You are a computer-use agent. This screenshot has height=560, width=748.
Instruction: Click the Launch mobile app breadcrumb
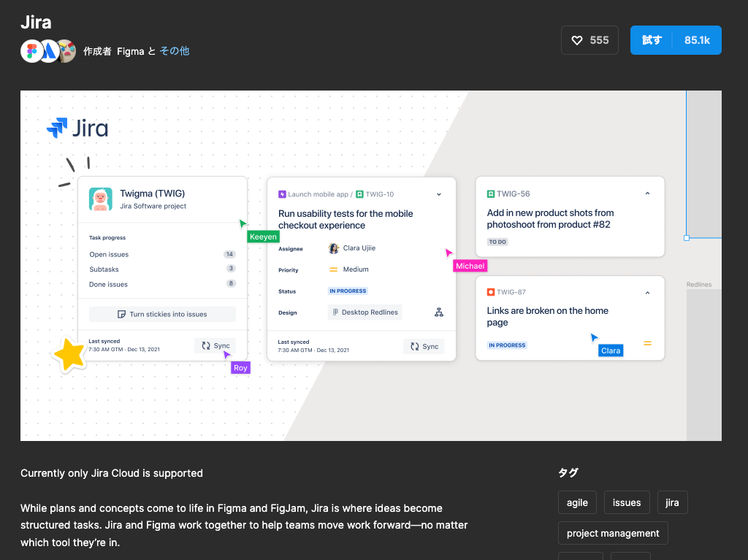[318, 194]
